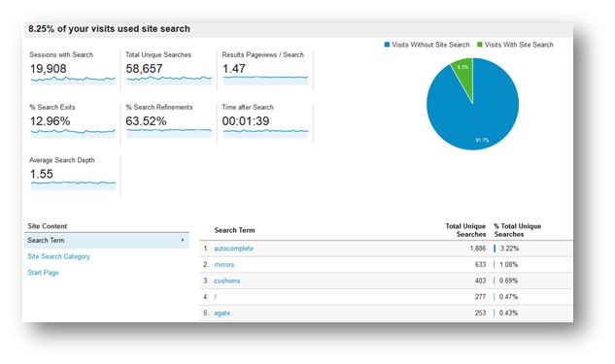Open the Start Page link

[x=43, y=273]
